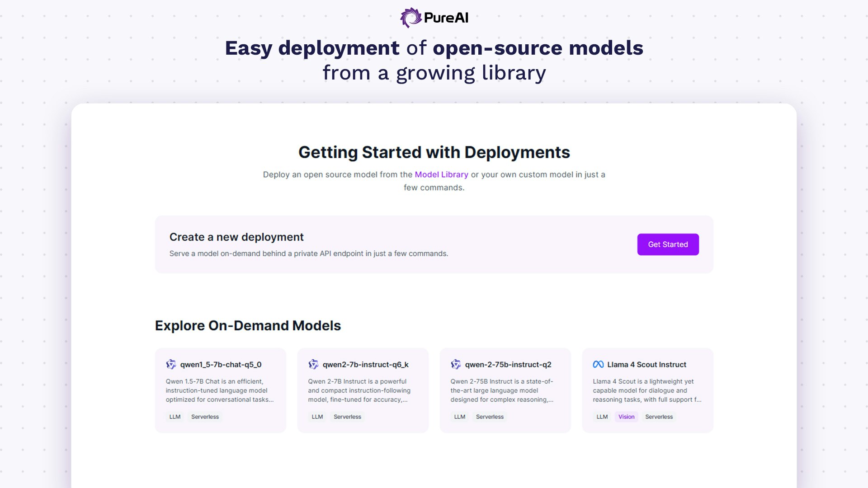Click the PureAI wordmark text

coord(446,18)
